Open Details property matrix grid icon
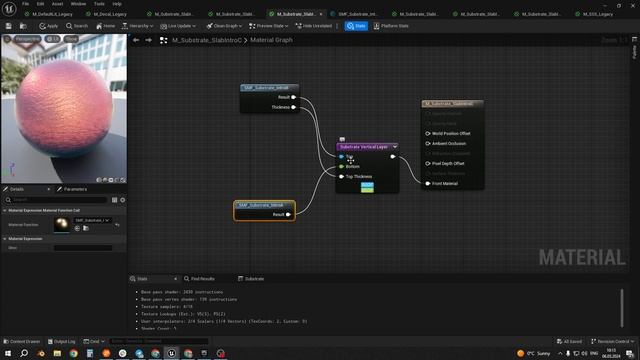640x360 pixels. point(114,200)
